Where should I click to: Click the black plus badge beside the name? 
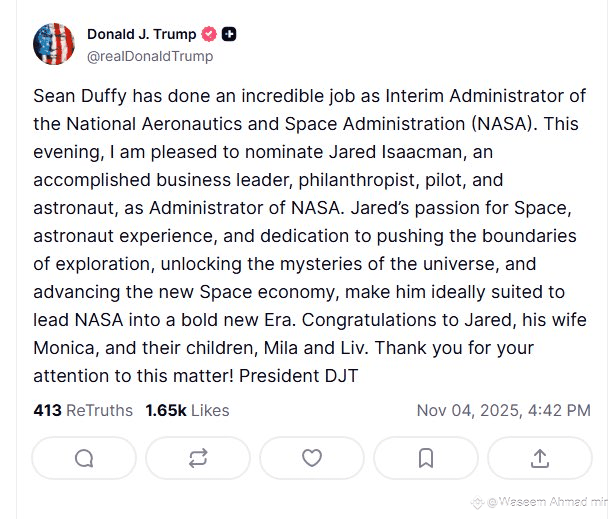point(229,35)
